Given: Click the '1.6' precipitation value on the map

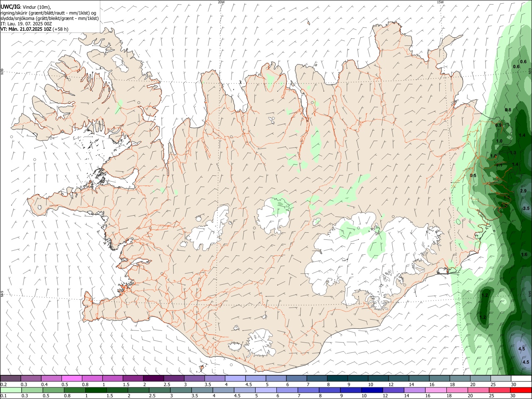Looking at the screenshot, I should coord(524,254).
